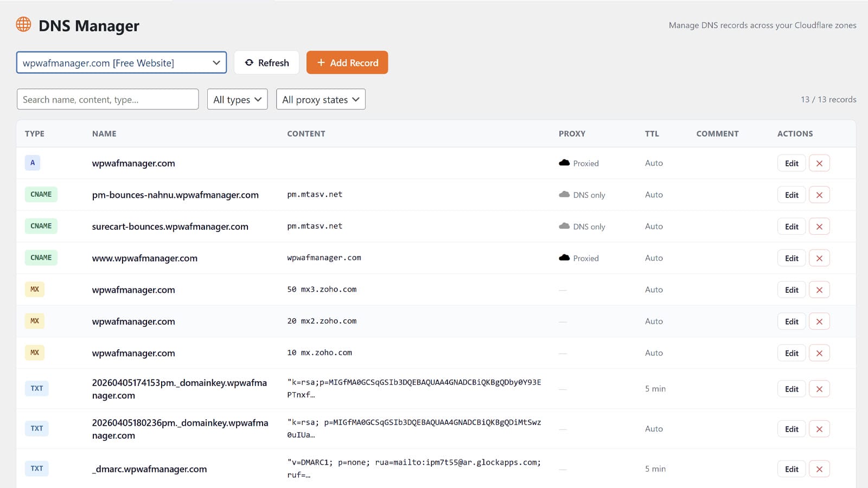Click the NAME column header

pyautogui.click(x=104, y=133)
